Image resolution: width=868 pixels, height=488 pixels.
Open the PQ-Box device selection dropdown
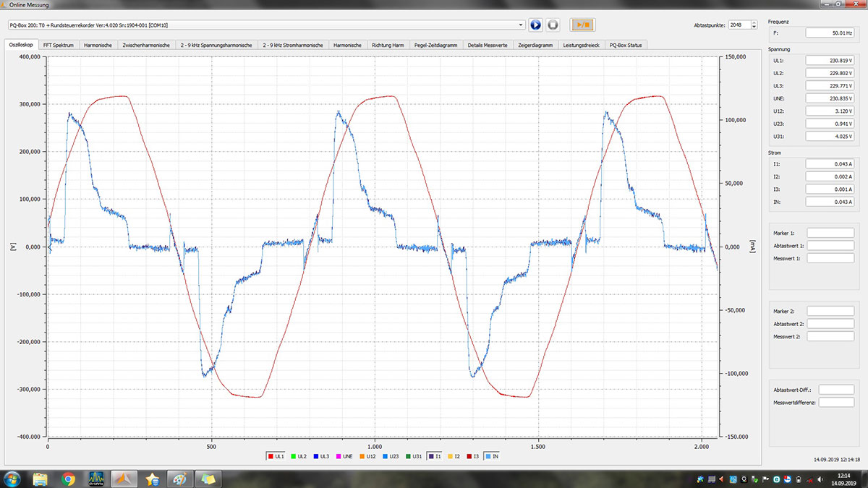coord(266,25)
